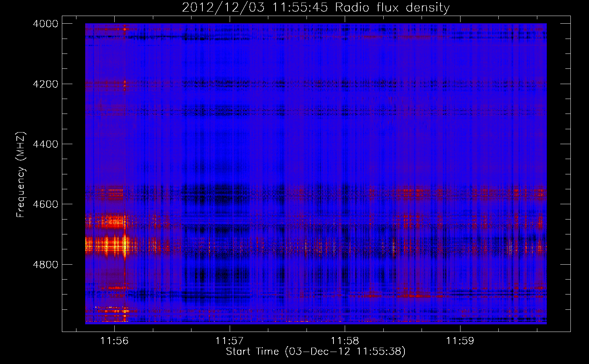Select the 4800 frequency axis label

[46, 265]
